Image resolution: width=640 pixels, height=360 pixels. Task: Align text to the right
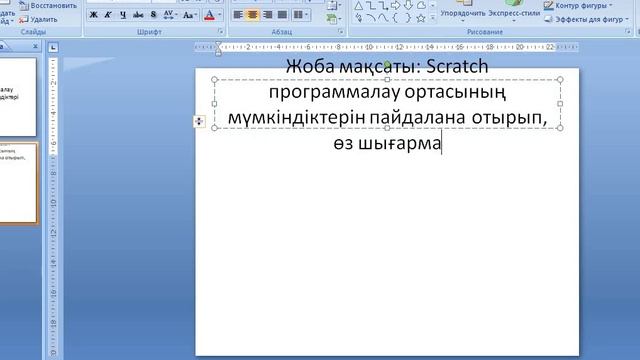267,15
